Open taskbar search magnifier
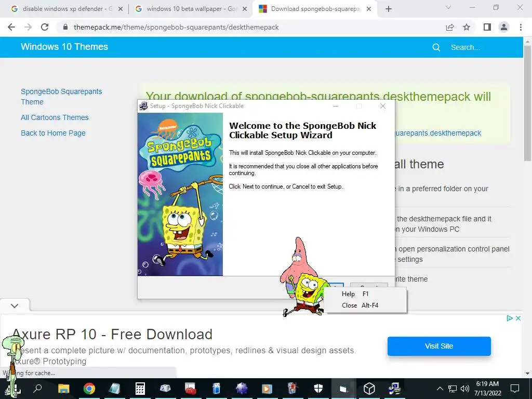Image resolution: width=532 pixels, height=399 pixels. click(37, 388)
